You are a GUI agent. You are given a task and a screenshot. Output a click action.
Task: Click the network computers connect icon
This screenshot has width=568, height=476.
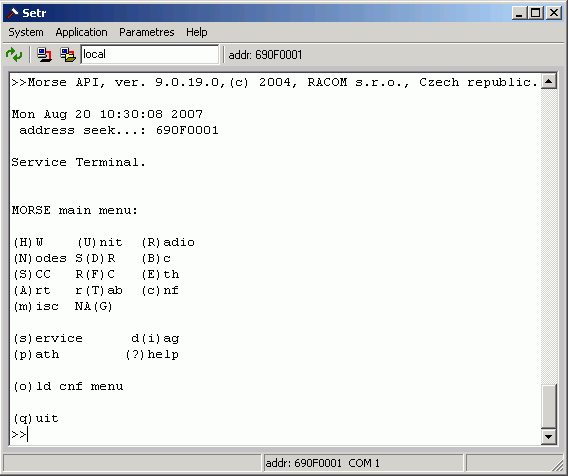[44, 54]
